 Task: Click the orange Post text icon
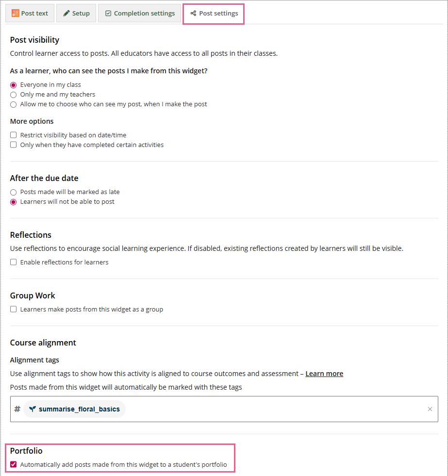(x=16, y=13)
